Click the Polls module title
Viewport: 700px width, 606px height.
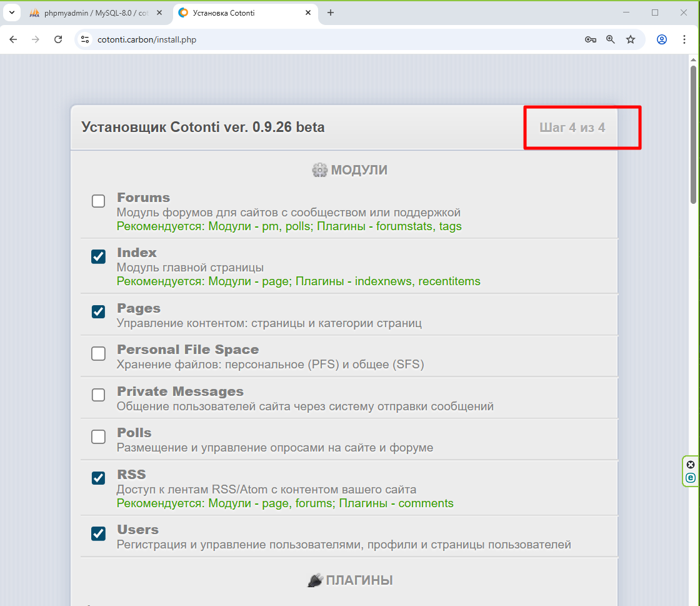tap(134, 433)
